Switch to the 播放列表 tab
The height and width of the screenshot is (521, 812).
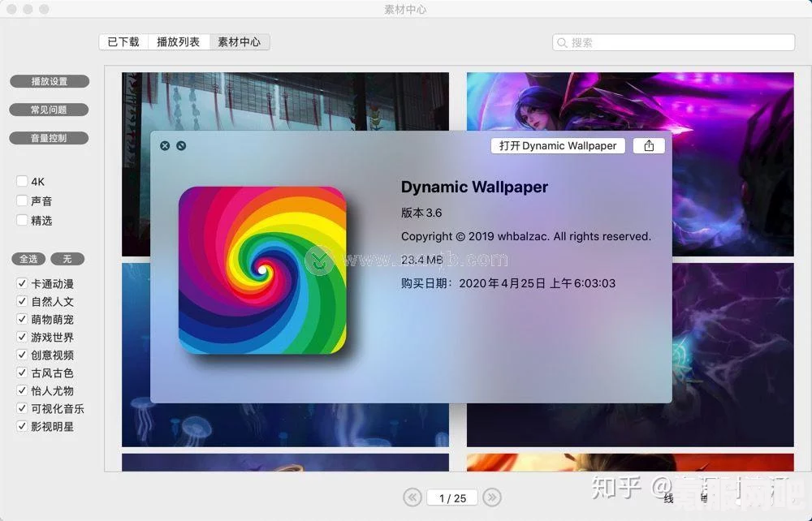click(x=178, y=42)
